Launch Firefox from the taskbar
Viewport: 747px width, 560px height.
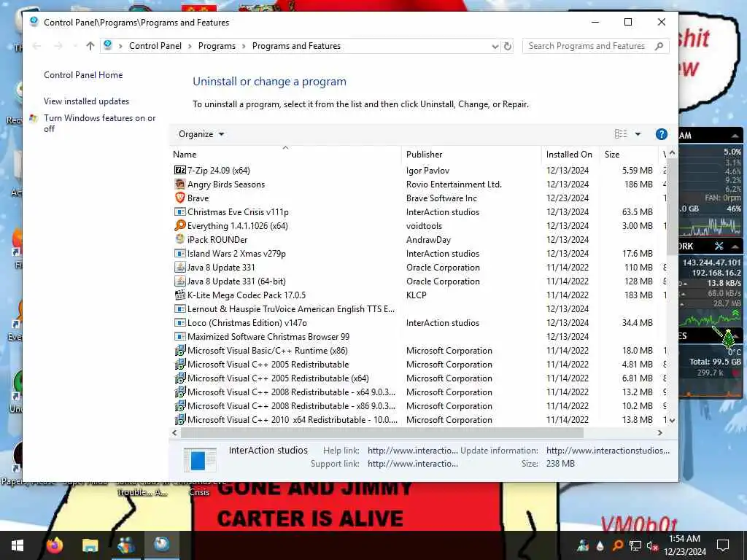click(54, 545)
